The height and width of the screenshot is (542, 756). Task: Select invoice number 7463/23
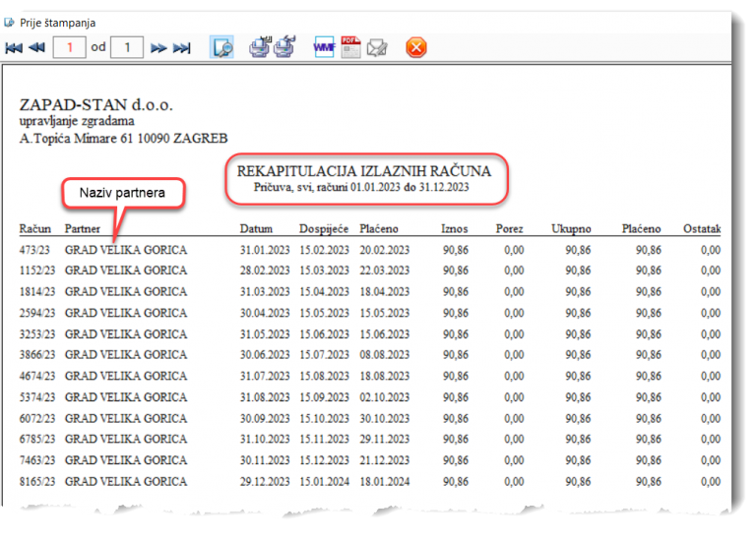pyautogui.click(x=37, y=460)
